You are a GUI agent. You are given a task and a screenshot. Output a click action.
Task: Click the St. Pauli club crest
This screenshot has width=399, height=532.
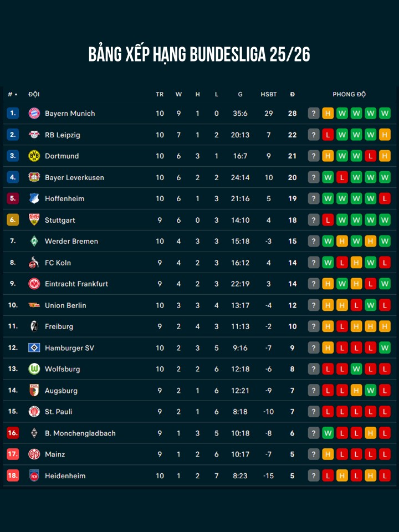coord(34,412)
